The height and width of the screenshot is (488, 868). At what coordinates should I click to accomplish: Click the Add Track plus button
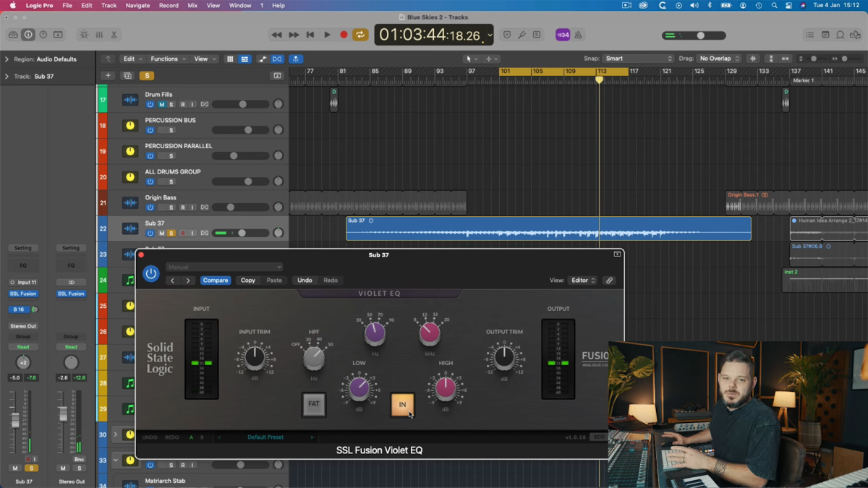click(108, 76)
